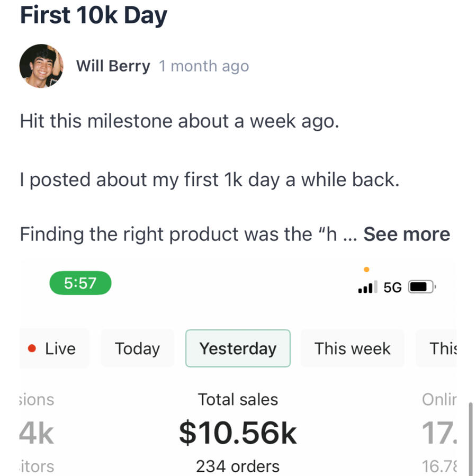This screenshot has width=476, height=476.
Task: Click the 234 orders label
Action: point(238,466)
